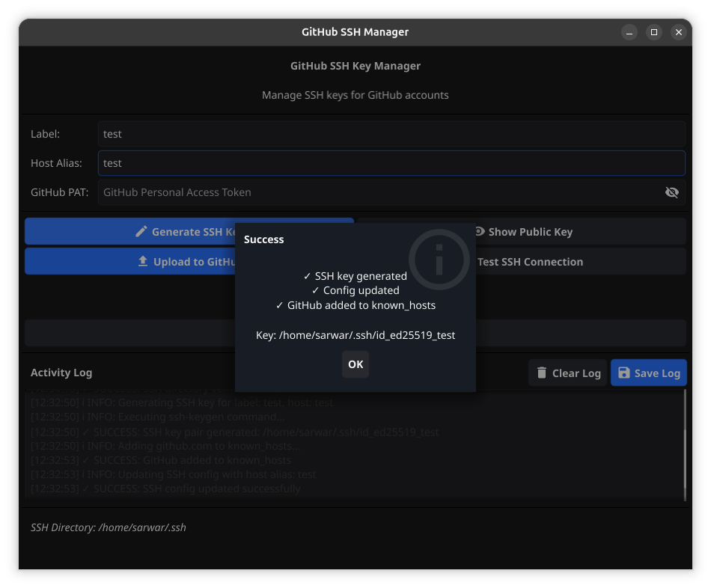This screenshot has width=711, height=588.
Task: Click OK in the Success dialog
Action: (355, 364)
